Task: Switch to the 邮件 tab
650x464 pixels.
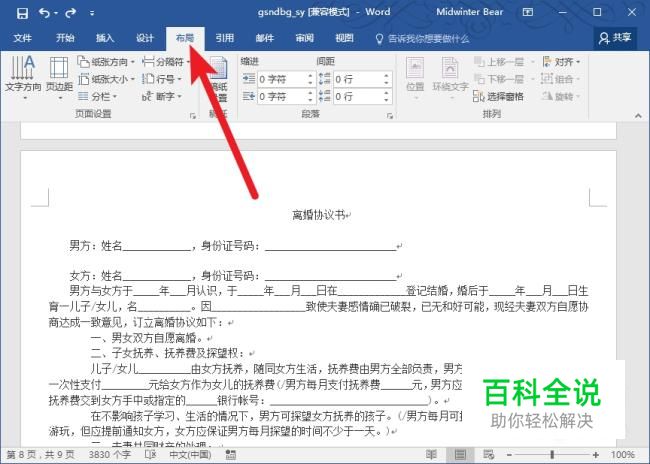Action: click(264, 38)
